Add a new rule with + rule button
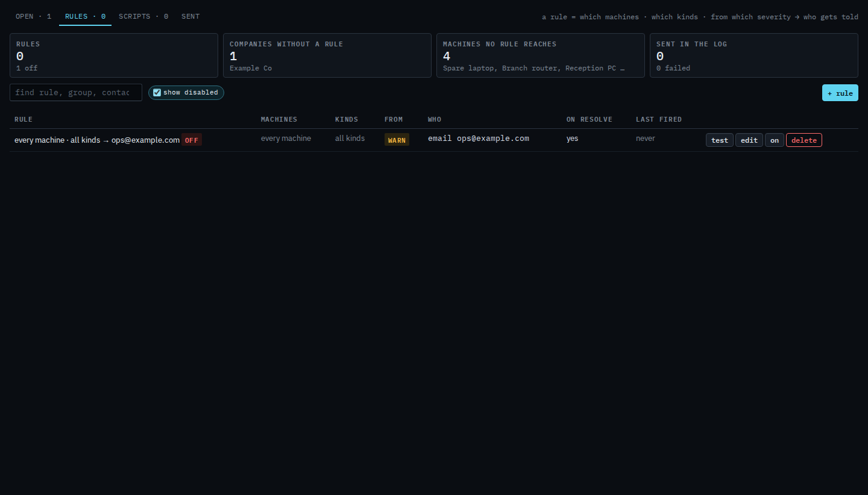868x495 pixels. 840,93
